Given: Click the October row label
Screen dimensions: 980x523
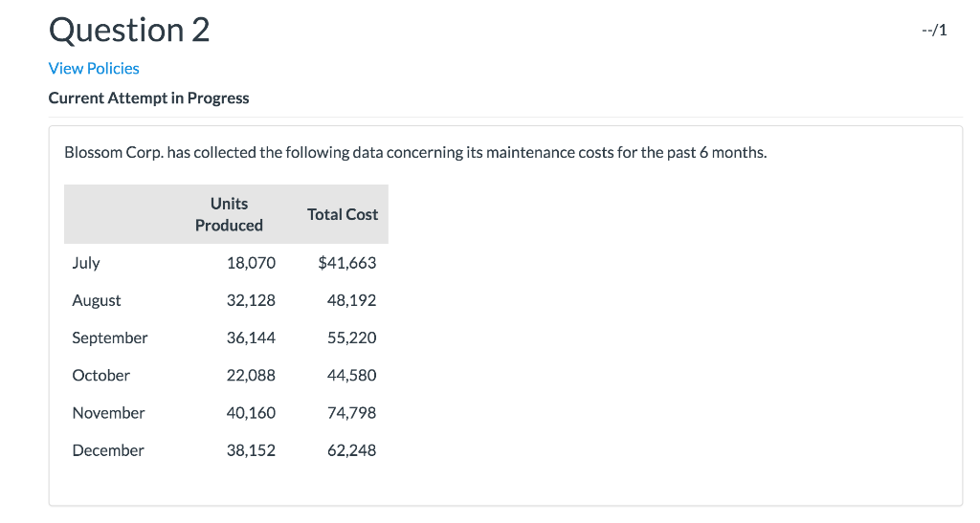Looking at the screenshot, I should tap(100, 375).
